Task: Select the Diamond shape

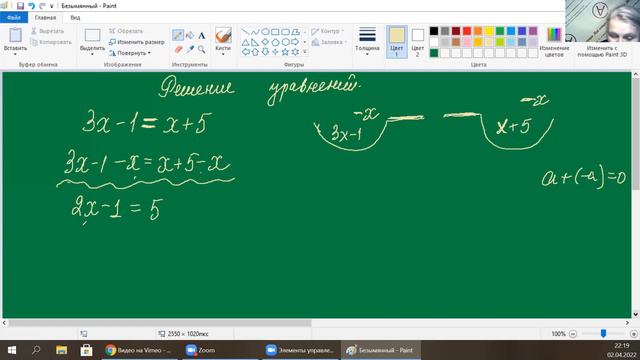Action: click(x=265, y=42)
